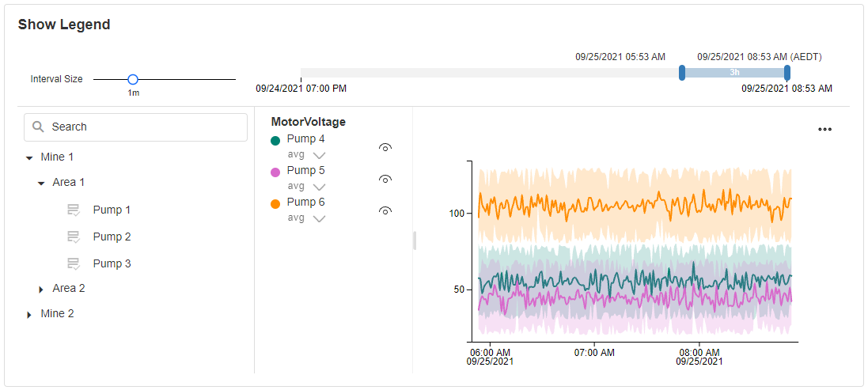Click the Pump 1 series icon

point(74,210)
